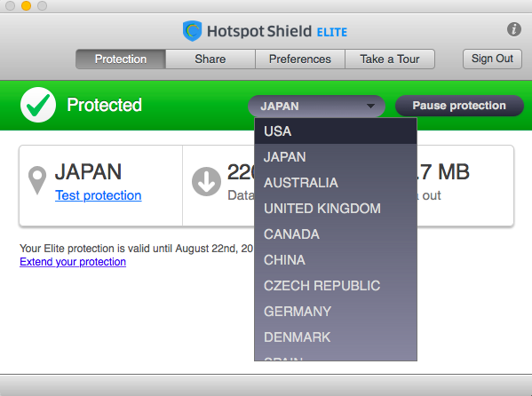Click the Pause protection button
Screen dimensions: 532x396
[459, 106]
